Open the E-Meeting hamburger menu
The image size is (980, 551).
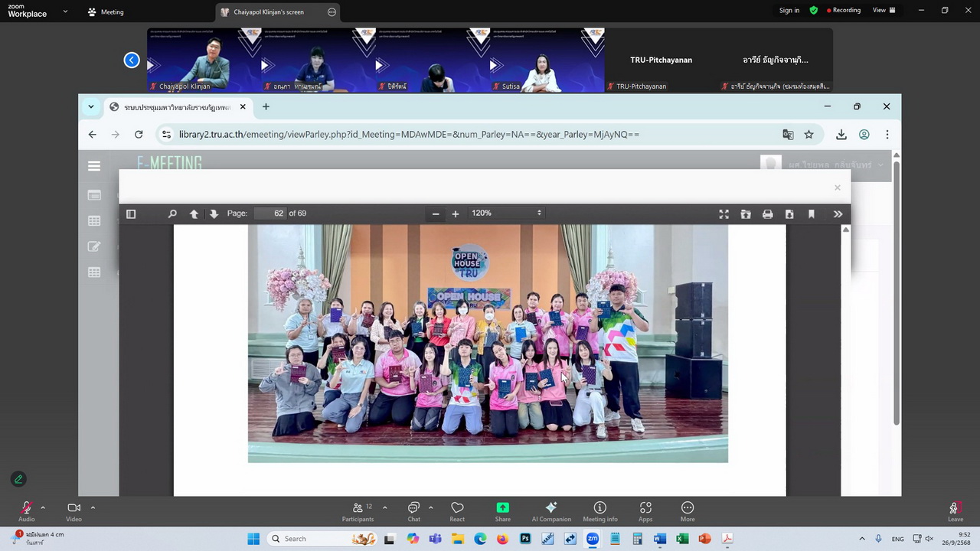point(94,166)
